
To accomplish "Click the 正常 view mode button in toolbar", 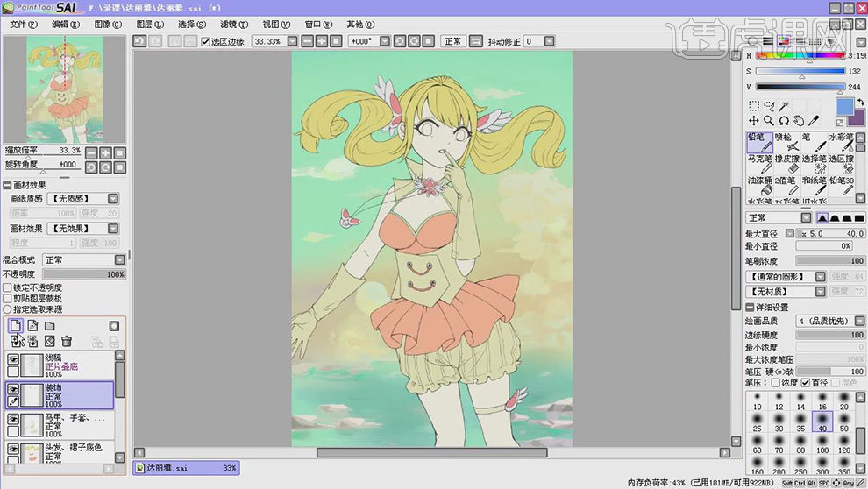I will tap(452, 41).
